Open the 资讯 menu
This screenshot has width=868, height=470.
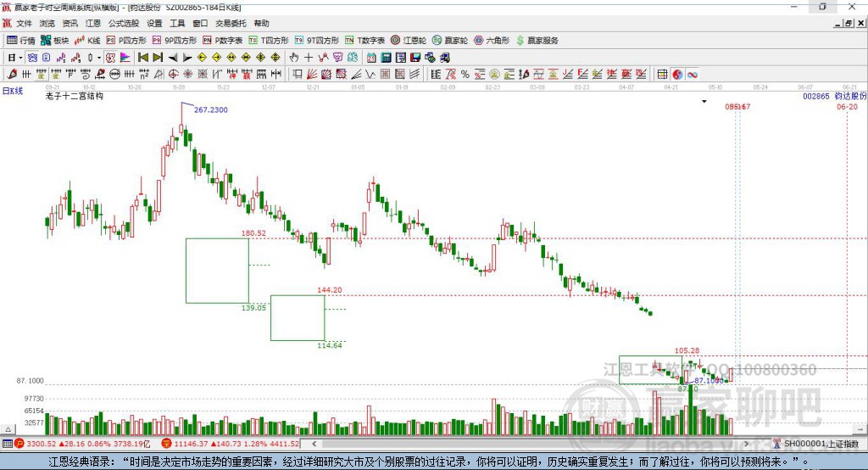point(70,23)
